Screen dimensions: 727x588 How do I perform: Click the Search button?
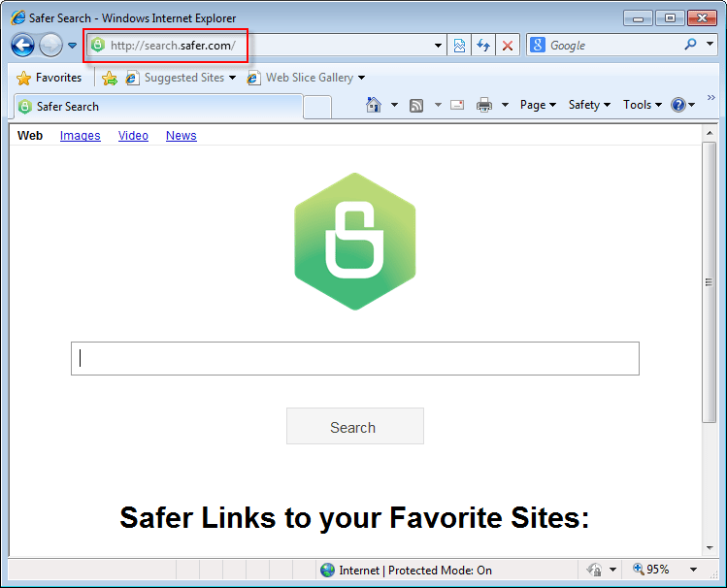pyautogui.click(x=355, y=426)
